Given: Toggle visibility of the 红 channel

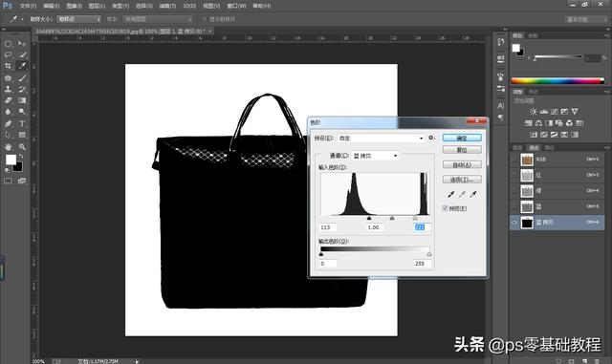Looking at the screenshot, I should coord(514,175).
